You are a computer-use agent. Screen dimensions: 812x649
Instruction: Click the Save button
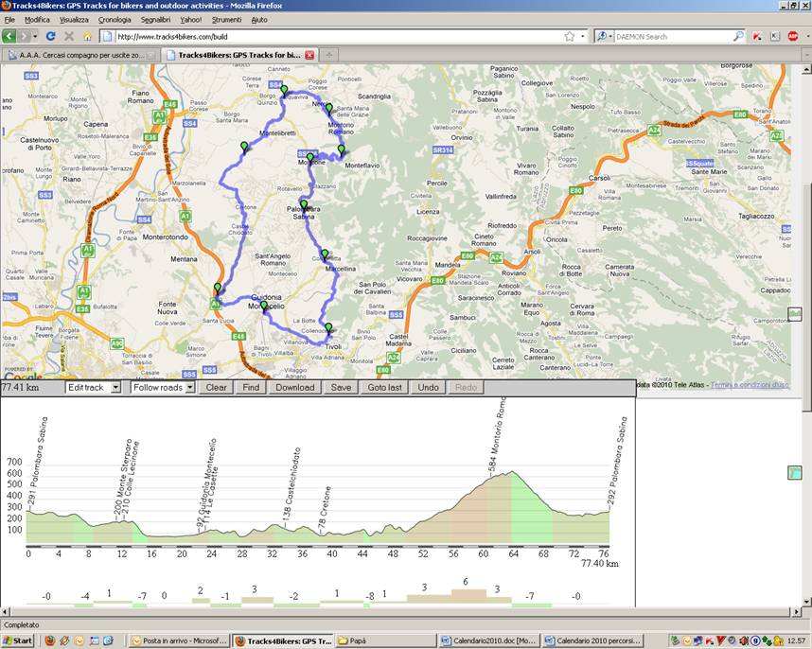click(341, 387)
